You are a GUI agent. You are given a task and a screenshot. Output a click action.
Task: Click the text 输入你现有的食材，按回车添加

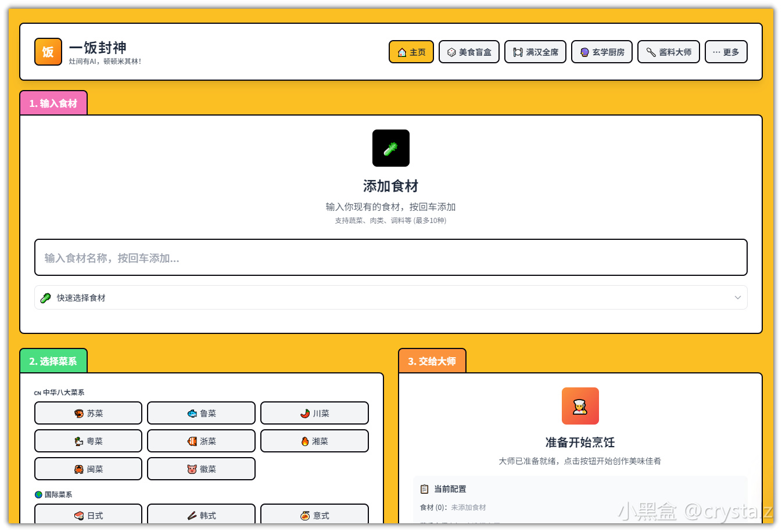point(391,207)
